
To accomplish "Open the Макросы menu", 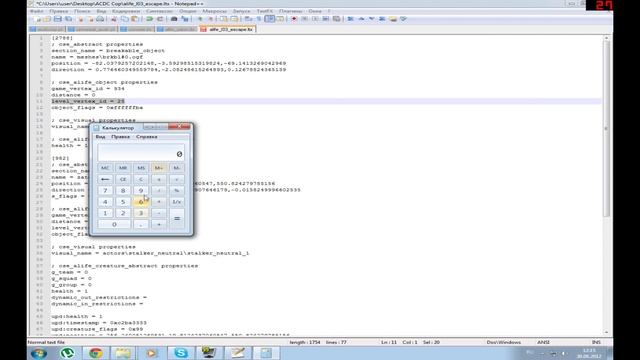I will 215,11.
